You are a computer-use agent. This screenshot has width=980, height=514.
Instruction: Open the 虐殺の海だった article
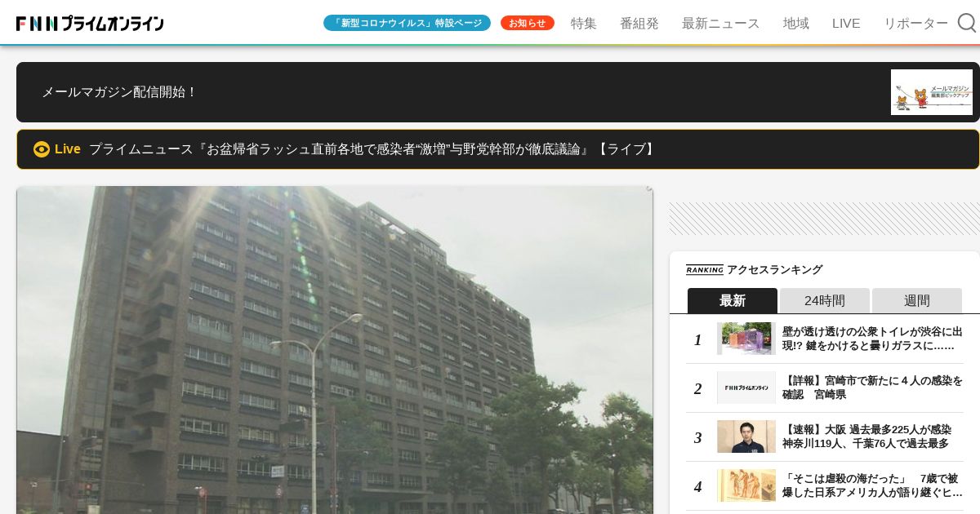tap(872, 485)
